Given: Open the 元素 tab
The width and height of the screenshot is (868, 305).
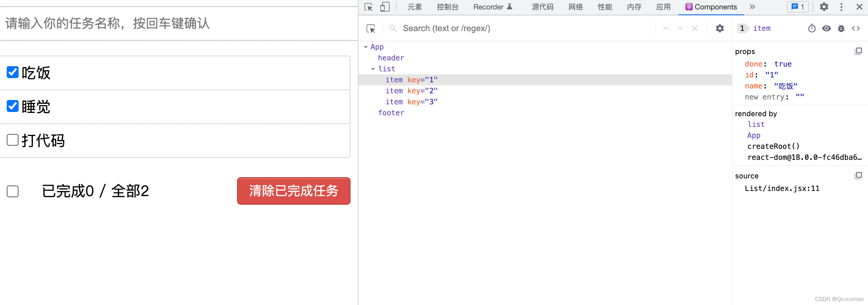Looking at the screenshot, I should click(x=414, y=7).
